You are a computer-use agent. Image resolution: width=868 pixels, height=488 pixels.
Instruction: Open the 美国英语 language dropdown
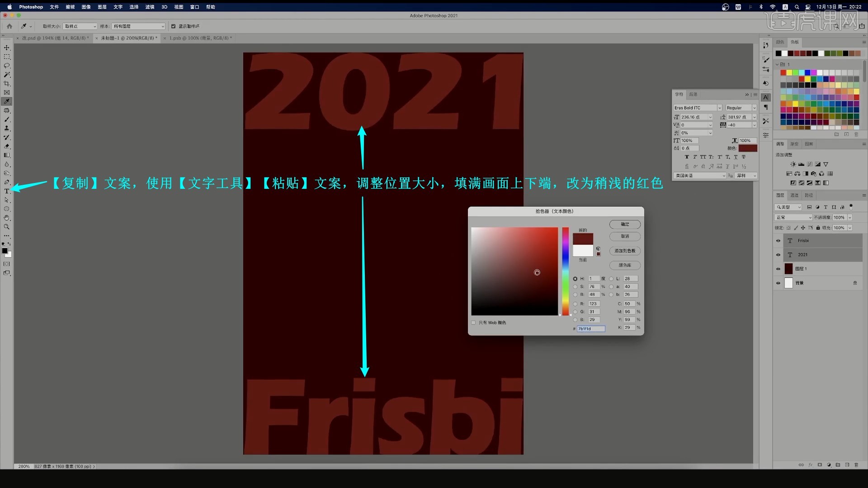point(700,176)
